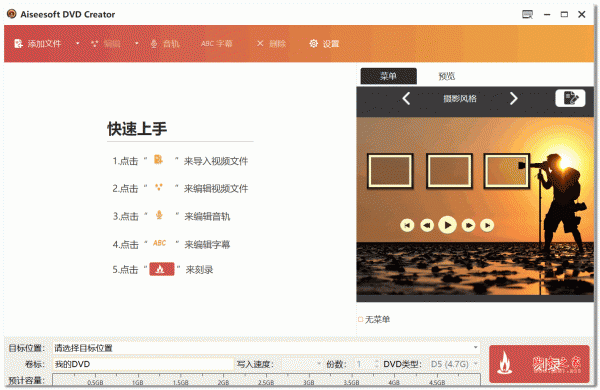The height and width of the screenshot is (390, 600).
Task: Click the 快速上手 heading text
Action: (x=137, y=129)
